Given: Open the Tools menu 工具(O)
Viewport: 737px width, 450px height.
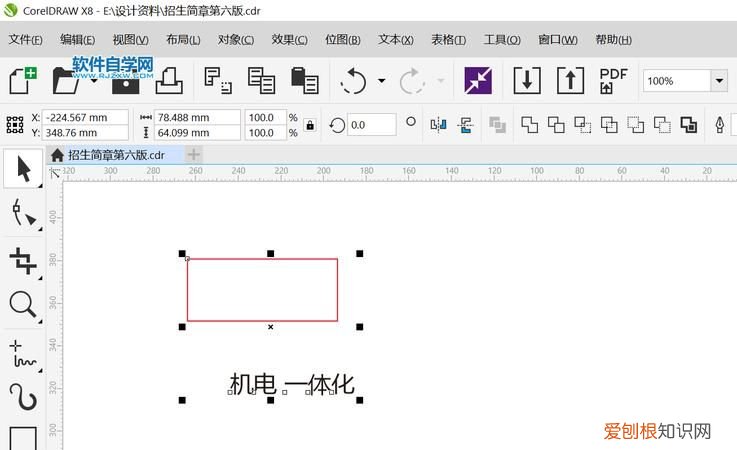Looking at the screenshot, I should (x=502, y=39).
